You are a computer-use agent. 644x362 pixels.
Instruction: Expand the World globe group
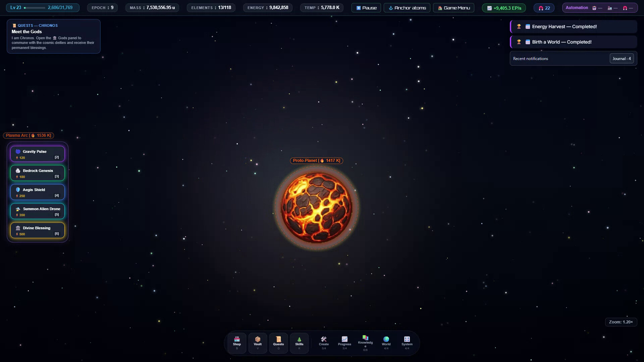click(x=386, y=343)
